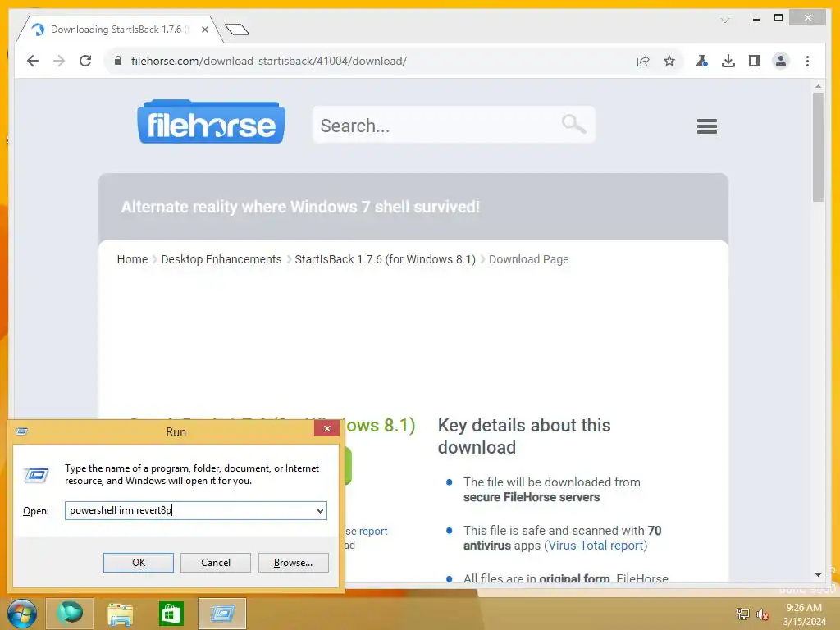The height and width of the screenshot is (630, 840).
Task: Click the network tray icon
Action: pos(742,614)
